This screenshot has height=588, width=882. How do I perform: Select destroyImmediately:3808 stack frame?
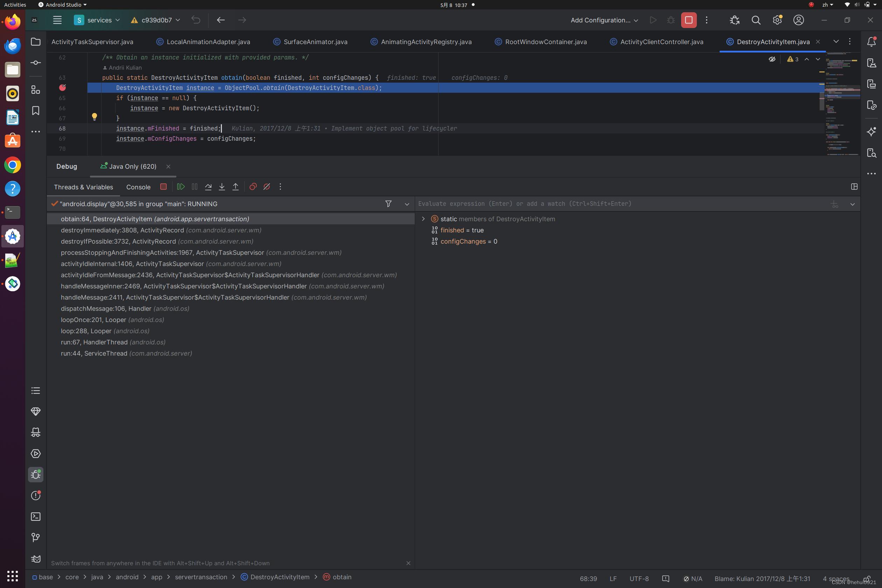coord(231,230)
